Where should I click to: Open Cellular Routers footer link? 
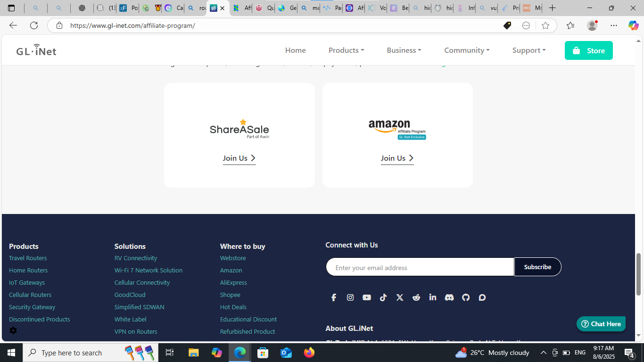pos(30,295)
